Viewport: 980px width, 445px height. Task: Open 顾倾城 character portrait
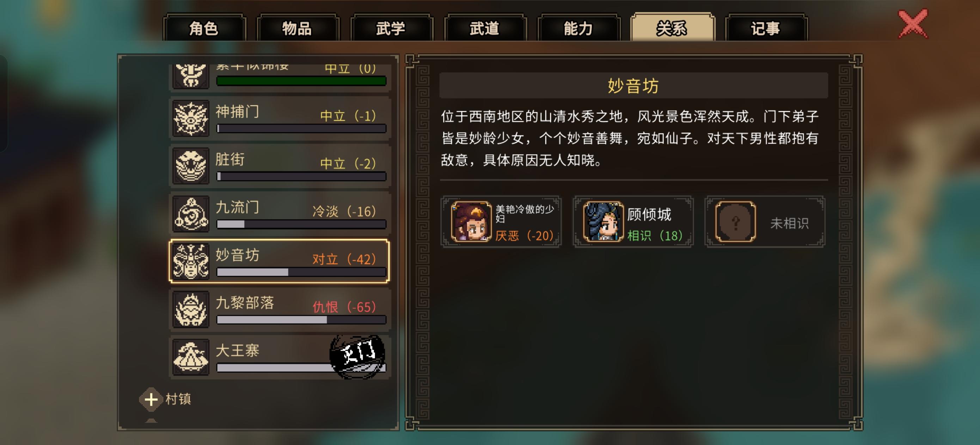(x=604, y=221)
